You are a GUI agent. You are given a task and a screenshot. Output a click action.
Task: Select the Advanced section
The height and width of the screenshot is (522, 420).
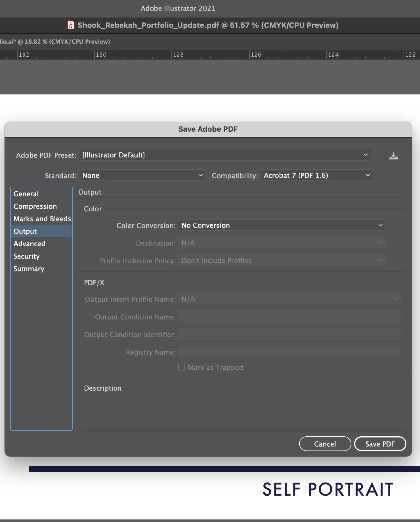(41, 244)
